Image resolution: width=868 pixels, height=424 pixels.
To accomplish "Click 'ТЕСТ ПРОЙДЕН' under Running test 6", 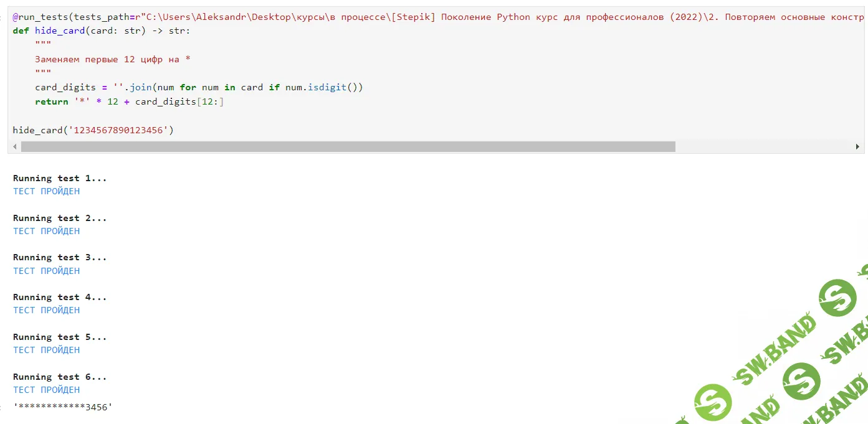I will pyautogui.click(x=47, y=390).
